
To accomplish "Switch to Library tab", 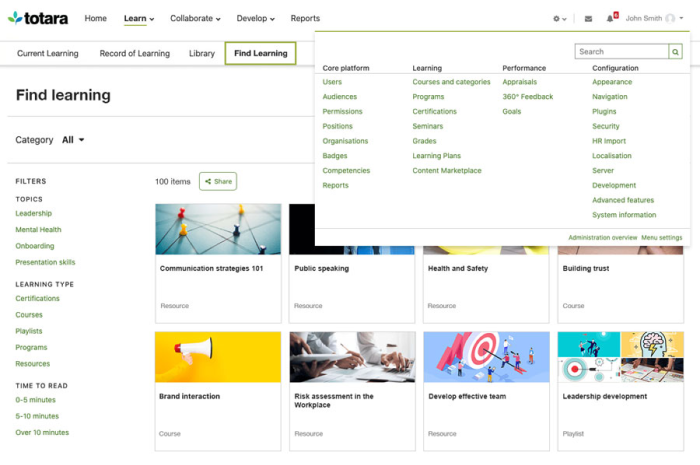I will pyautogui.click(x=202, y=54).
